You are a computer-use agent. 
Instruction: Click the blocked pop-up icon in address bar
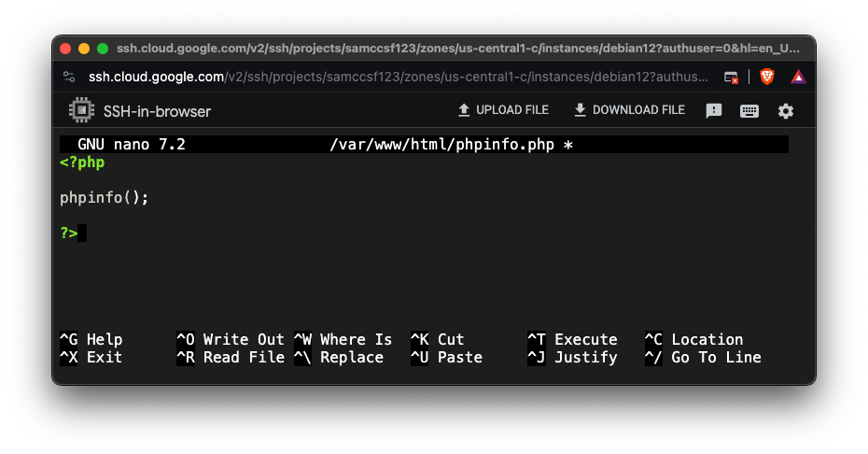click(x=733, y=77)
